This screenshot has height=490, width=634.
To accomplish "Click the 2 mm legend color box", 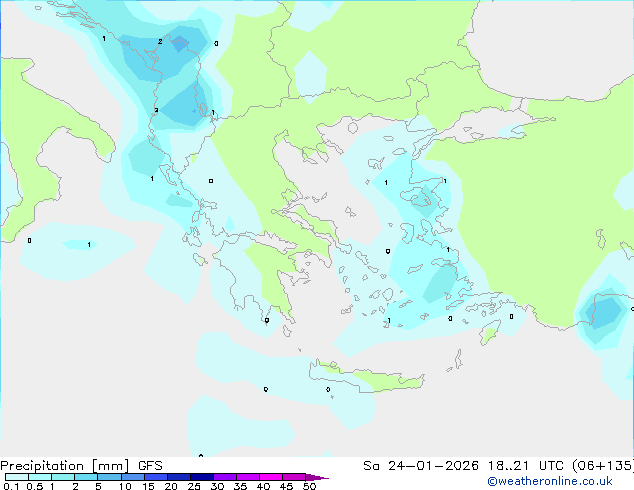I will [86, 477].
